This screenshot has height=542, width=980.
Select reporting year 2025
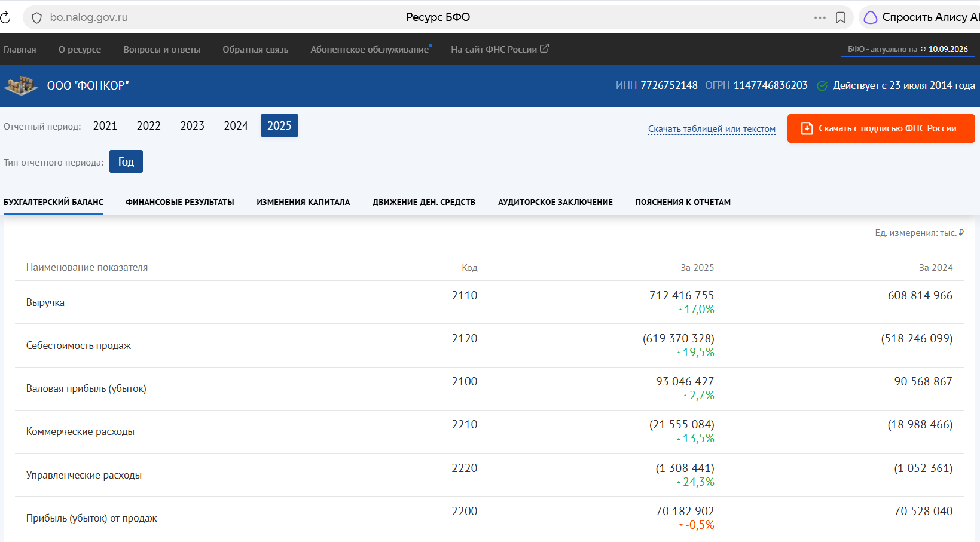pos(279,125)
